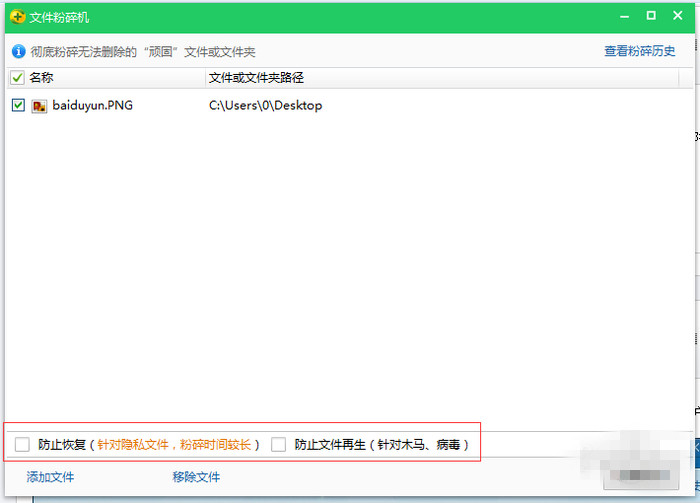Close the 文件粉碎机 window
The width and height of the screenshot is (700, 503).
pyautogui.click(x=678, y=16)
